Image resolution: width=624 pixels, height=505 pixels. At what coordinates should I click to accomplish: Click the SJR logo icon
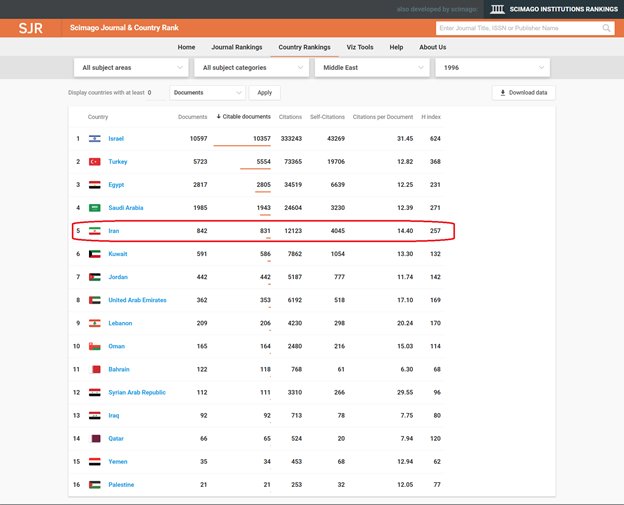point(30,28)
